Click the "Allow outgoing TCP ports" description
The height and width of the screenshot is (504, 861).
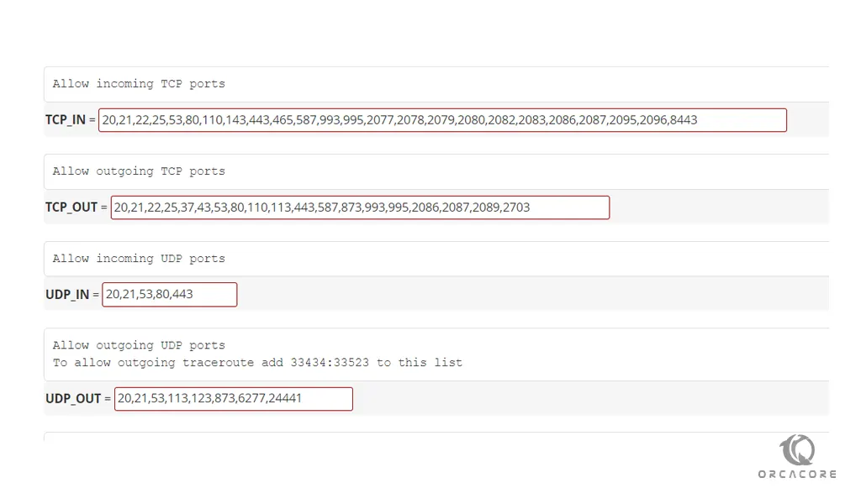(139, 171)
